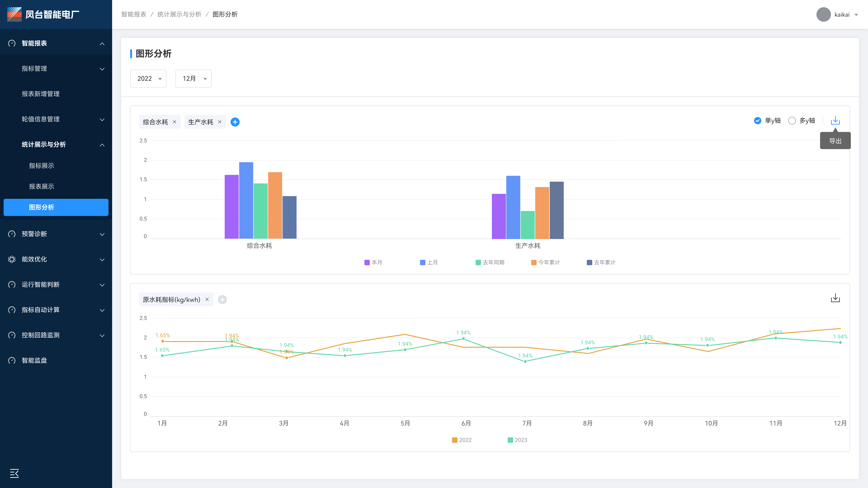Viewport: 868px width, 488px height.
Task: Expand the 运行智能判断 menu chevron
Action: click(102, 285)
